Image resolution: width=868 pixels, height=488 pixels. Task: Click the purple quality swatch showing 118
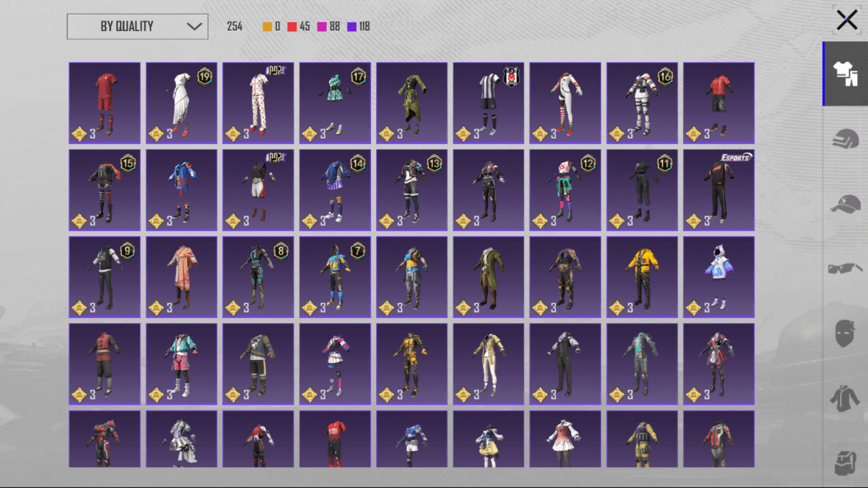point(352,27)
